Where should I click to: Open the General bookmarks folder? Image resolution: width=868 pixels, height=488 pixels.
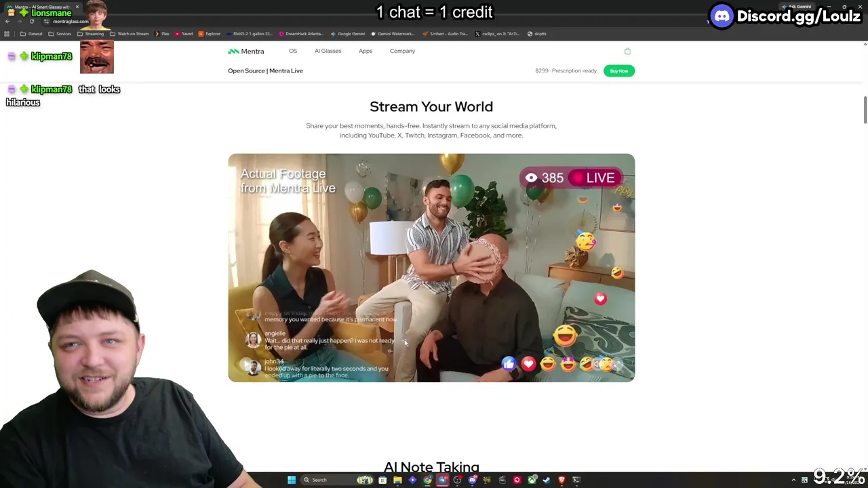(31, 34)
